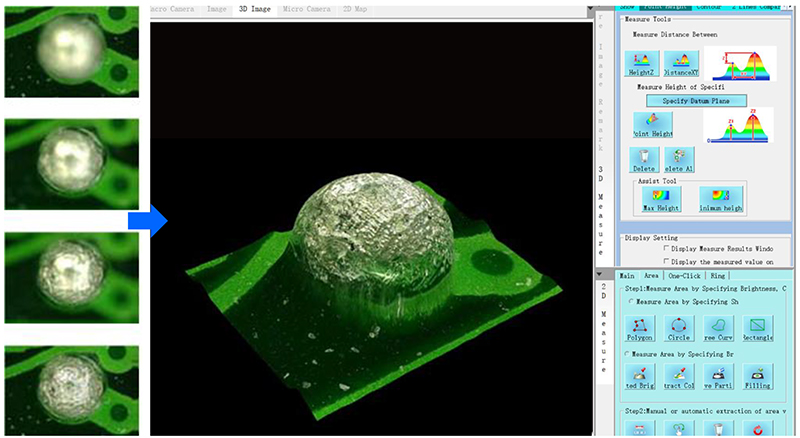The height and width of the screenshot is (438, 800).
Task: Select Measure Area by Specifying Shape radio
Action: click(x=632, y=302)
